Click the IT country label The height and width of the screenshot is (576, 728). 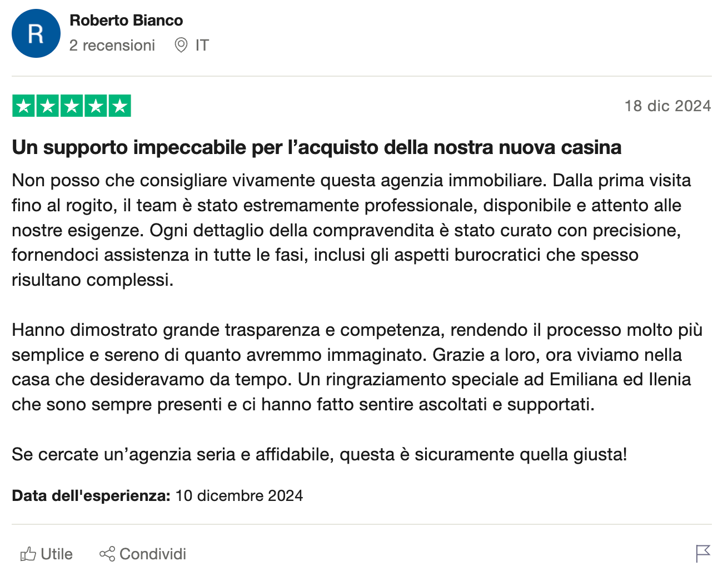pyautogui.click(x=202, y=45)
